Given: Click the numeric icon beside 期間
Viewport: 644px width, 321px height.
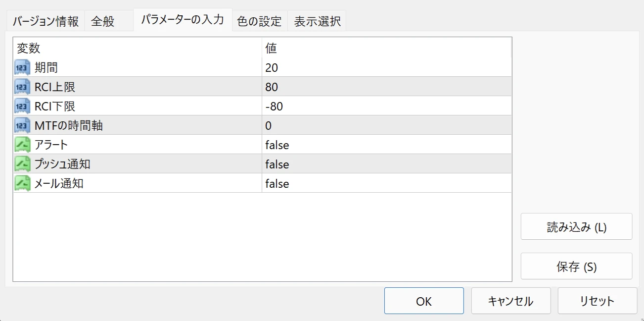Looking at the screenshot, I should (x=22, y=67).
